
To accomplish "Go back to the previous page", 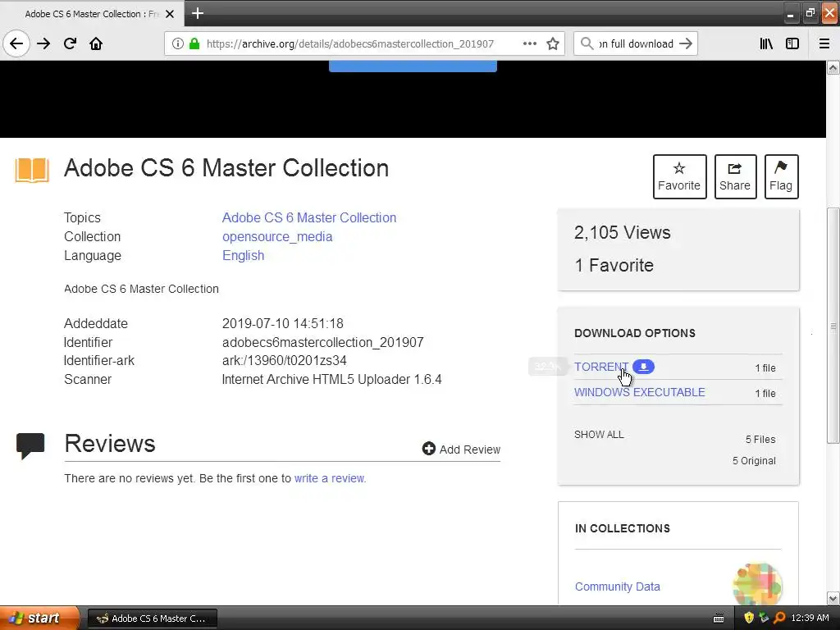I will [16, 43].
